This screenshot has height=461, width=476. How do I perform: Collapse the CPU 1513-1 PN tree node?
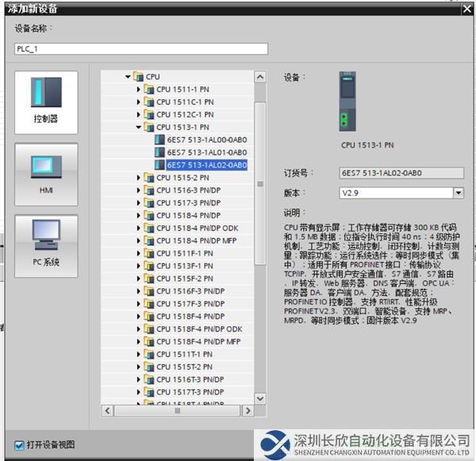tap(138, 127)
